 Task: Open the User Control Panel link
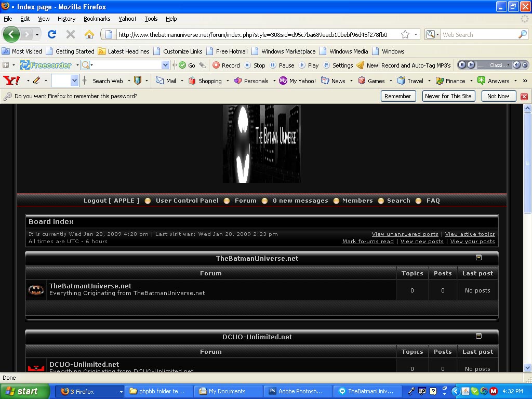187,201
